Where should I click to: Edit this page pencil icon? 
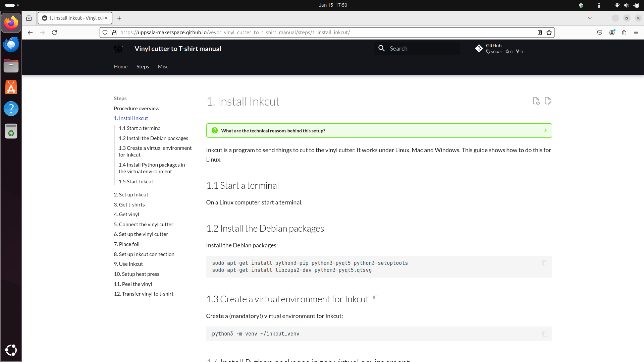coord(548,101)
